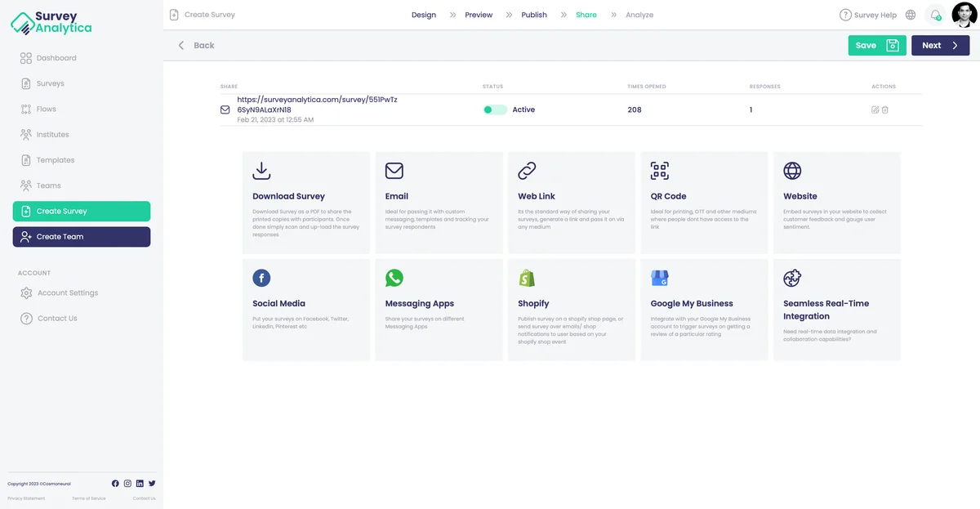Switch to the Analyze step

pyautogui.click(x=639, y=15)
